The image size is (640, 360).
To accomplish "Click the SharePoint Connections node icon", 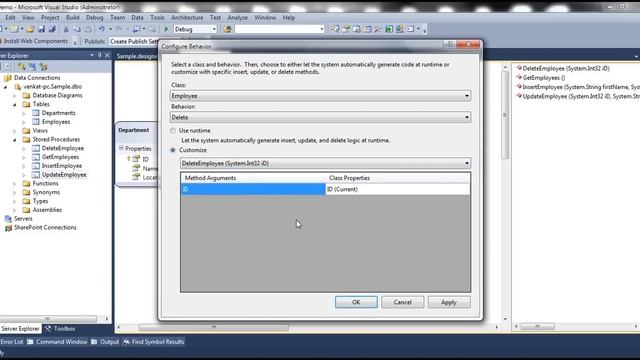I will click(x=8, y=228).
